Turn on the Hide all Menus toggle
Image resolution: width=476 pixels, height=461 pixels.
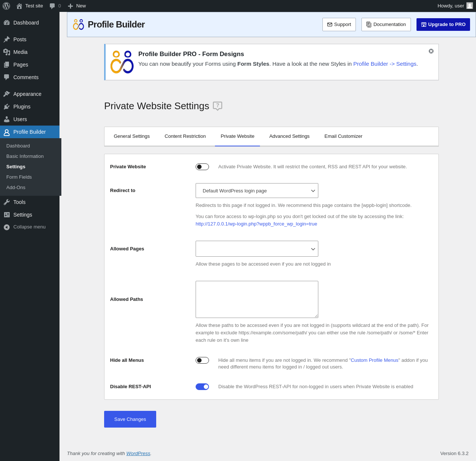click(x=202, y=360)
